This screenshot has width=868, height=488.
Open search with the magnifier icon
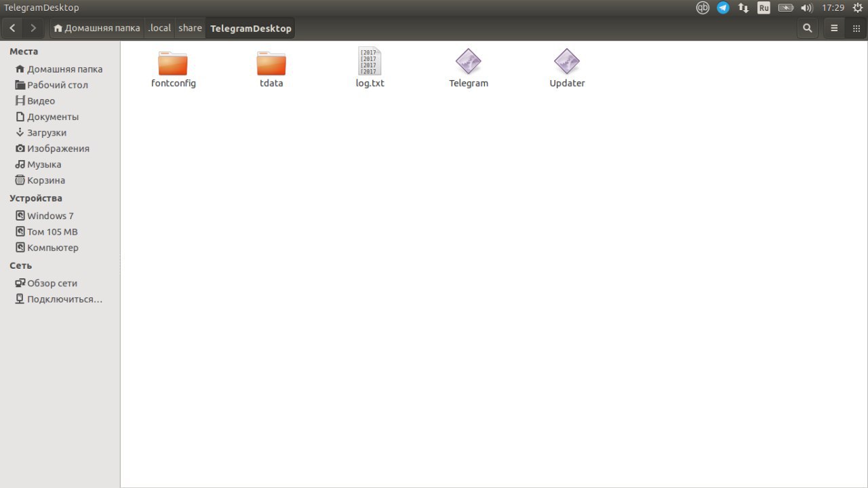pos(807,28)
